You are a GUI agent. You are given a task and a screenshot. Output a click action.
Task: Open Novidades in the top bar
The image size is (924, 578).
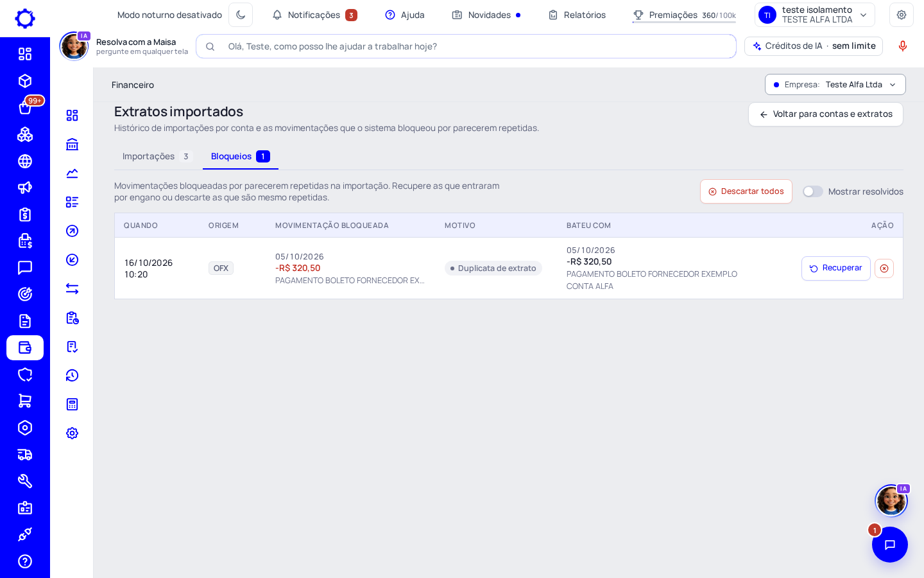point(486,15)
